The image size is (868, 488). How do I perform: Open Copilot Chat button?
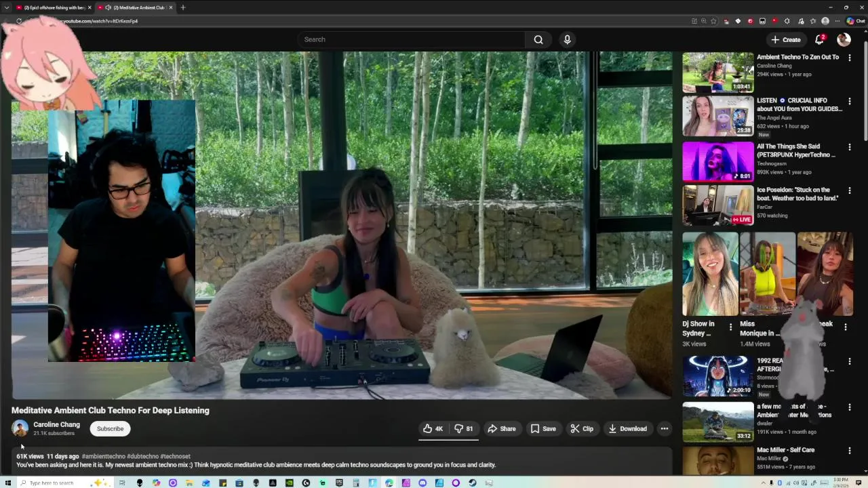pyautogui.click(x=854, y=21)
